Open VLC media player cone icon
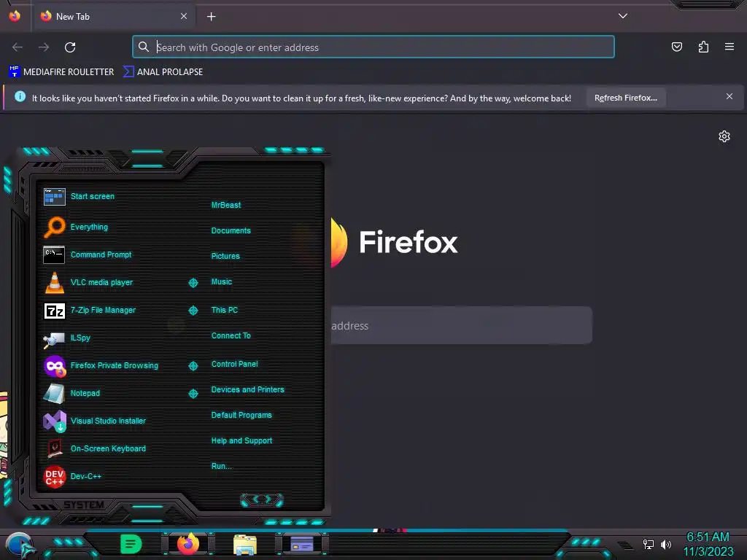Viewport: 747px width, 560px height. 54,282
